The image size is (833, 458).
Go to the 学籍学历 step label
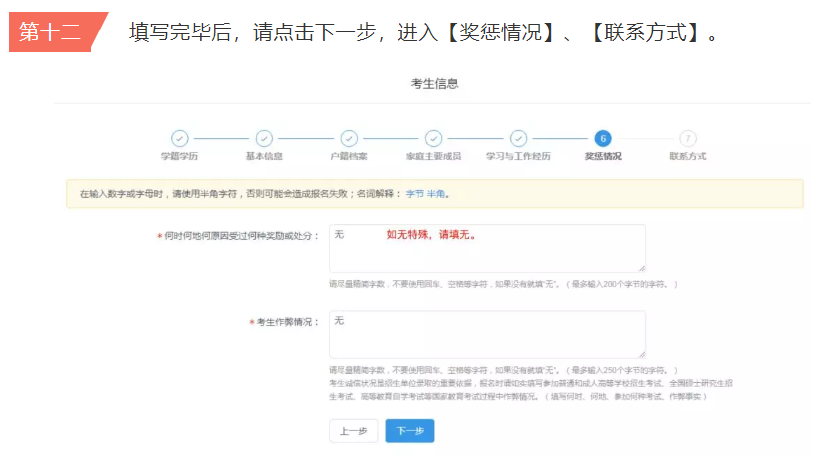(x=179, y=157)
